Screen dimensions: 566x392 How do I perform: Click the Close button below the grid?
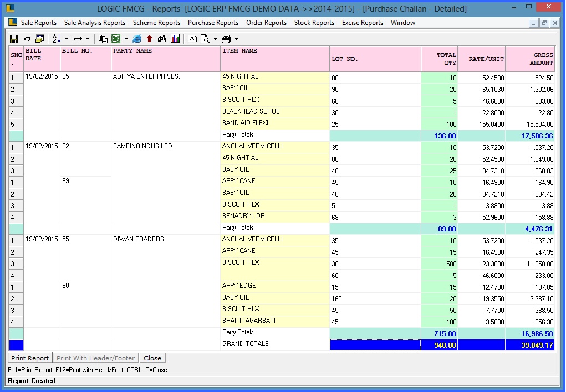[152, 358]
